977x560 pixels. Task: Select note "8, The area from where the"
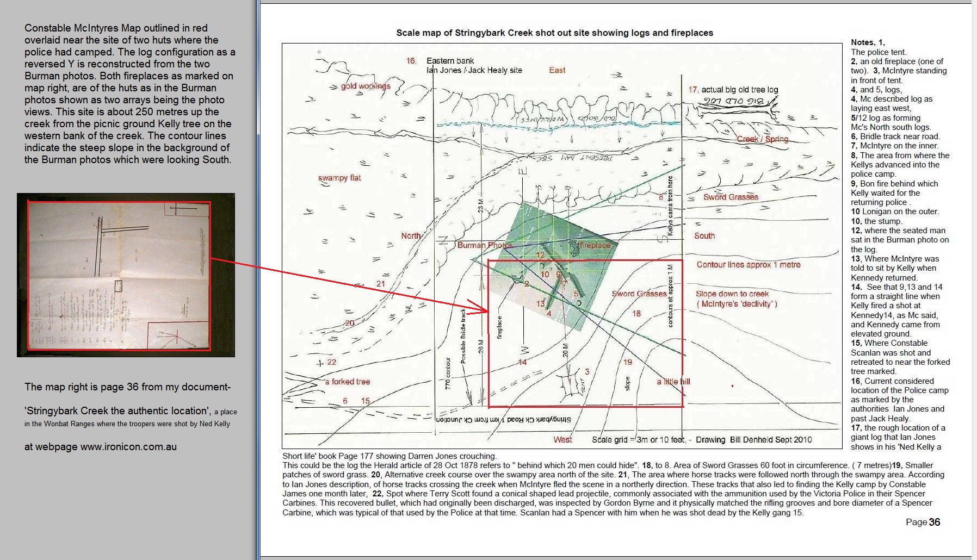[x=900, y=155]
